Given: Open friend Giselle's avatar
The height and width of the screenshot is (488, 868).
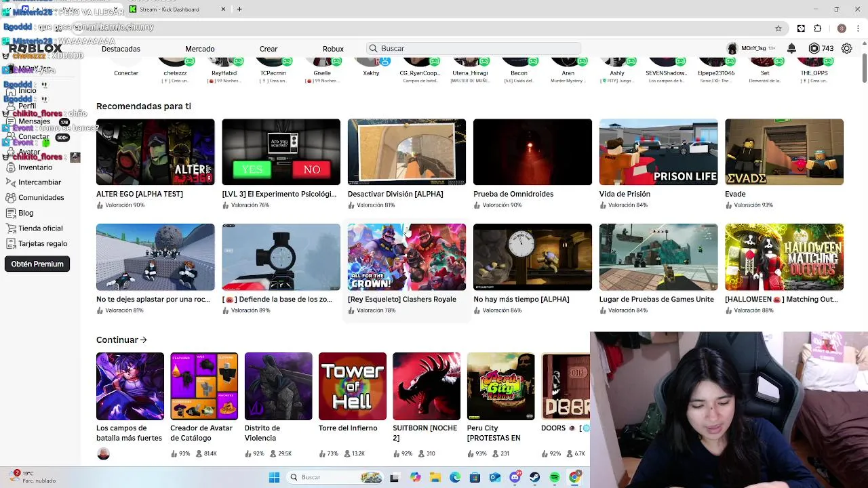Looking at the screenshot, I should pyautogui.click(x=322, y=62).
